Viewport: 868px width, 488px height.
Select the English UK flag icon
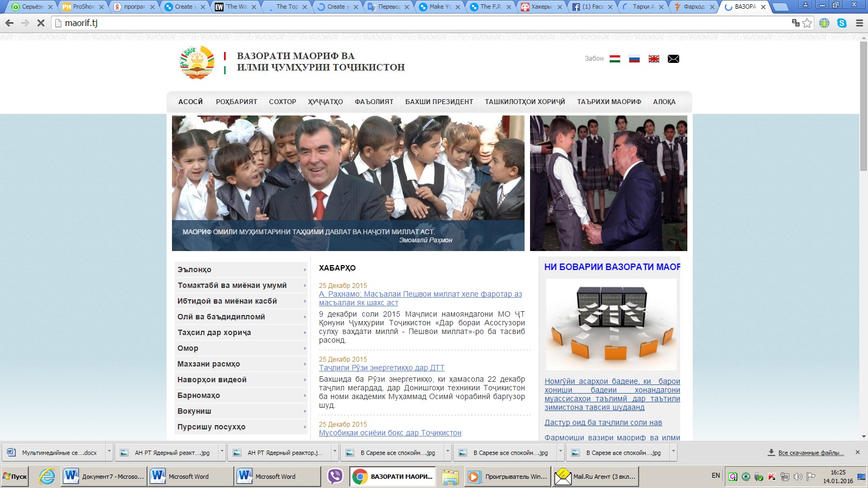(x=654, y=59)
